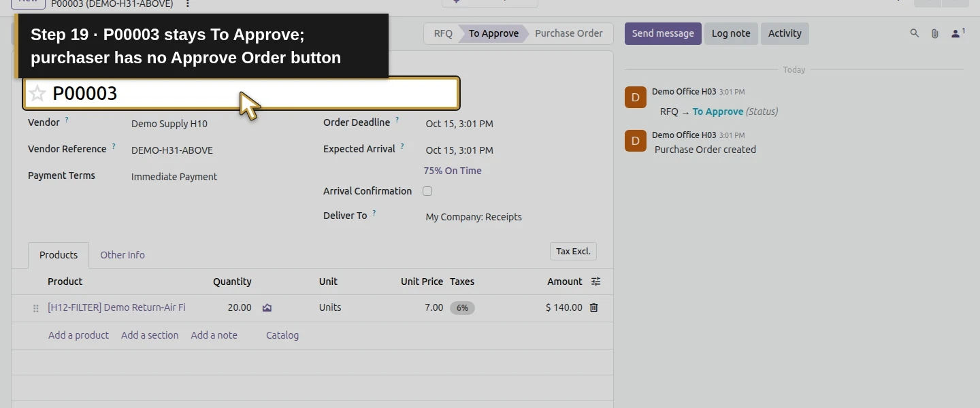This screenshot has width=980, height=408.
Task: Click the quantity cell 20.00
Action: pos(239,307)
